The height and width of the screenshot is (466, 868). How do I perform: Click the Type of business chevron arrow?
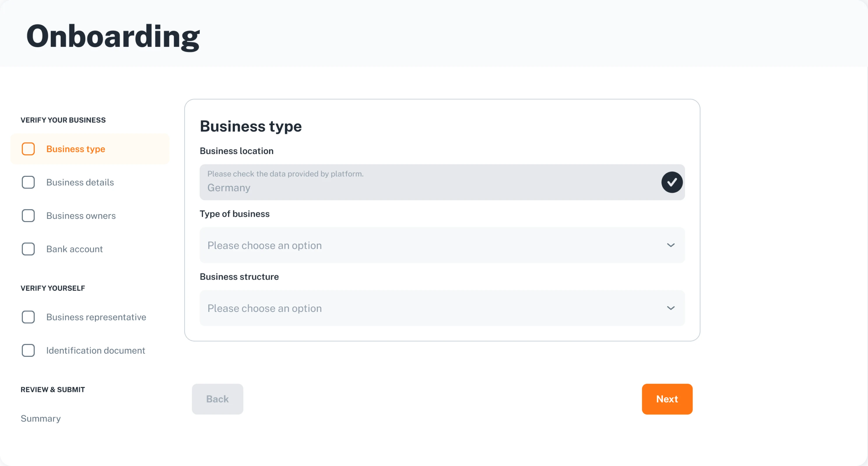[671, 245]
